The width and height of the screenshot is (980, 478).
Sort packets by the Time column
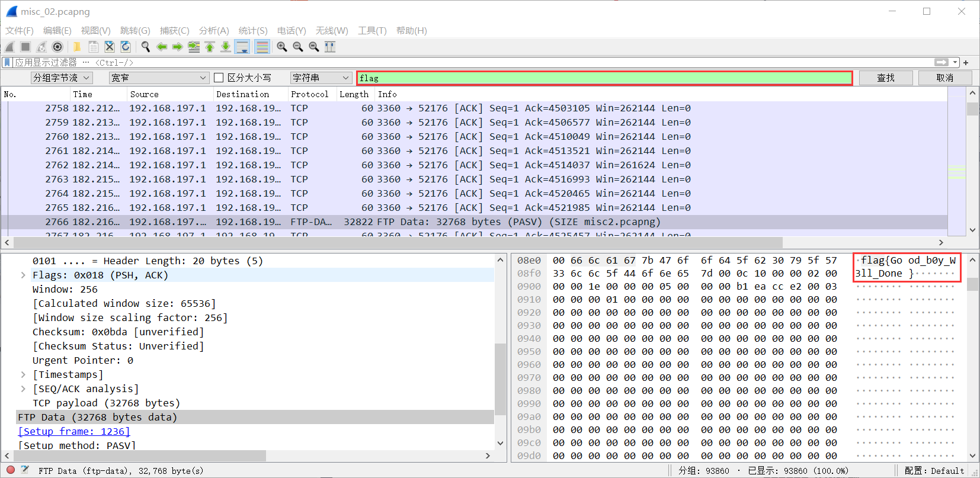click(x=98, y=94)
